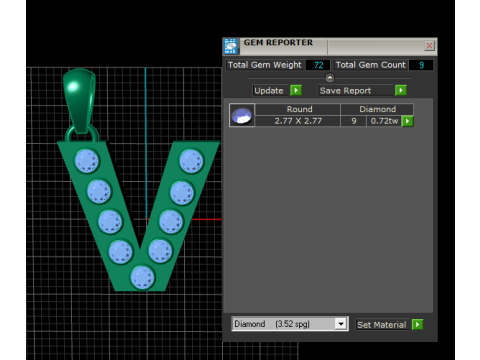Image resolution: width=480 pixels, height=360 pixels.
Task: Click the Diamond material cell in table
Action: point(377,109)
